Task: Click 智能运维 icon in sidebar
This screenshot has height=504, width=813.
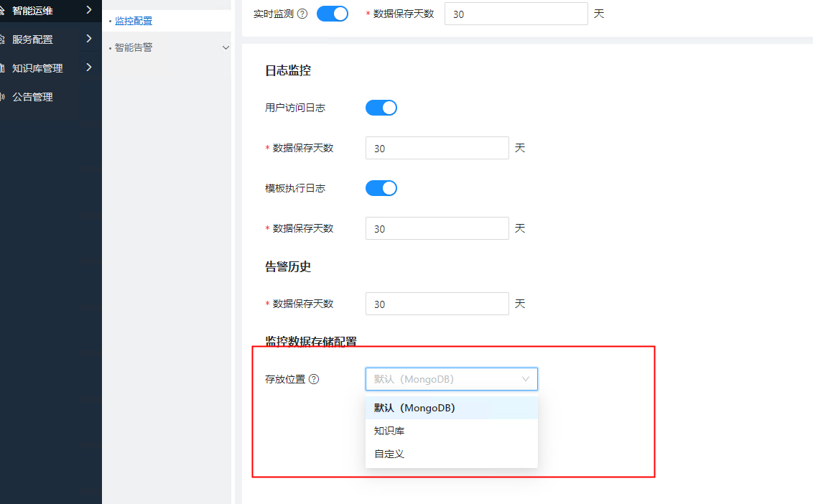Action: [x=2, y=11]
